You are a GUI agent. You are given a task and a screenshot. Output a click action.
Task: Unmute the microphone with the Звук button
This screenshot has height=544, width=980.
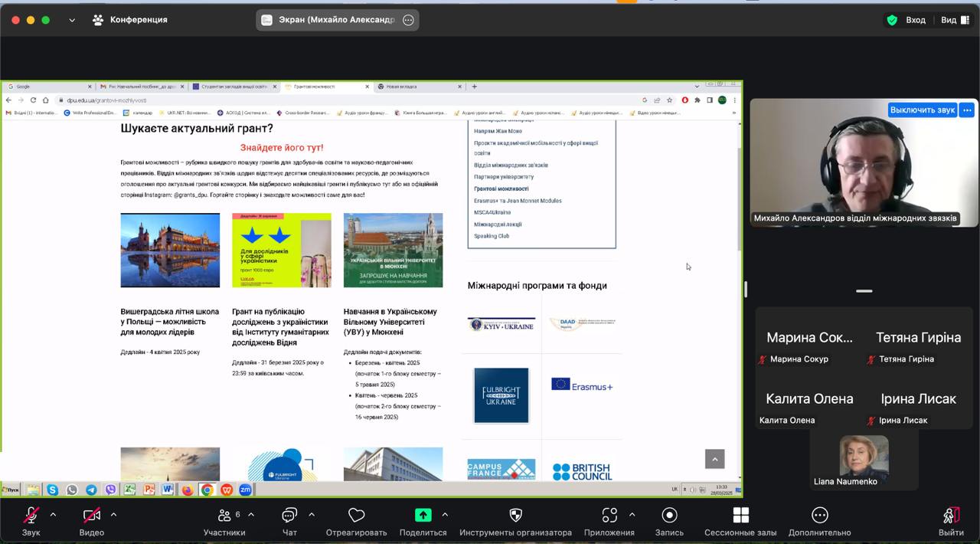click(x=31, y=523)
